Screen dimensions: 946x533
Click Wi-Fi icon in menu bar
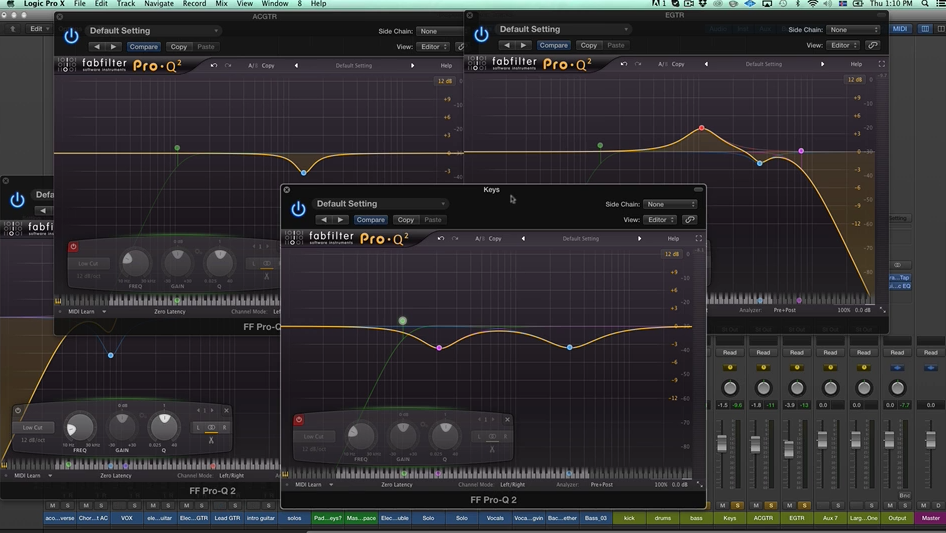[x=813, y=4]
